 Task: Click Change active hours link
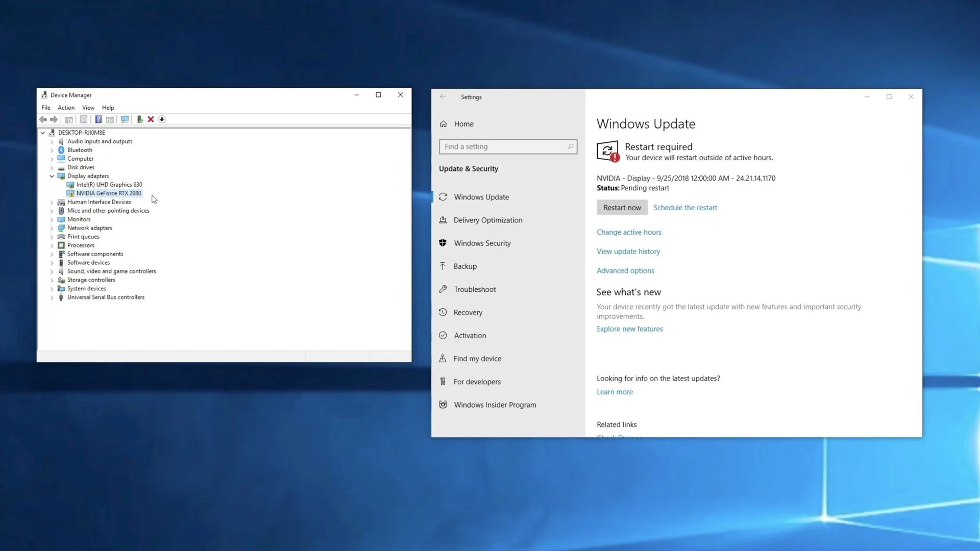click(x=629, y=232)
